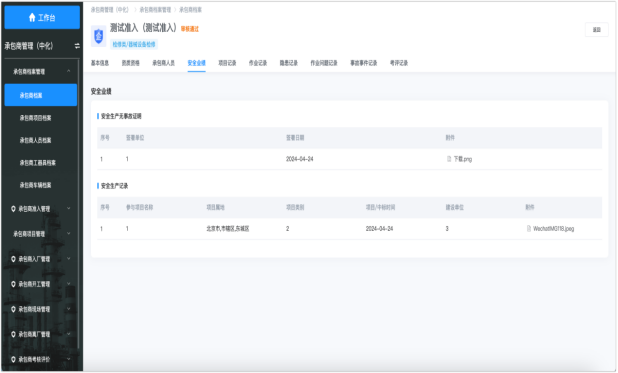The height and width of the screenshot is (373, 618).
Task: Select 承包商车辆档案 in the sidebar
Action: [35, 185]
